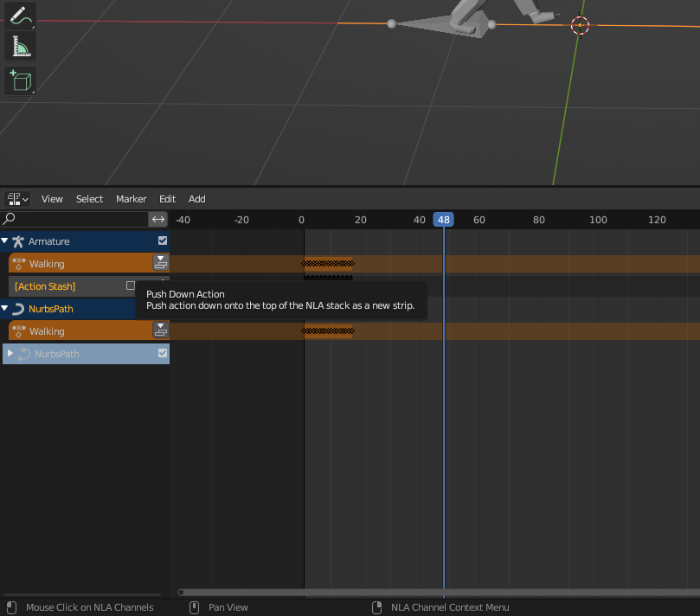
Task: Expand the highlighted NurbsPath sub-channel
Action: click(10, 353)
